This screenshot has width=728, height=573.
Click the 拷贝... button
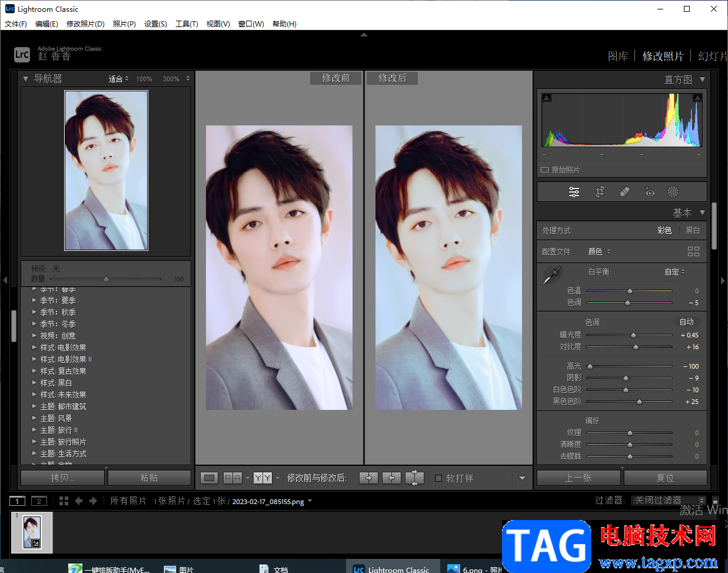[x=63, y=478]
